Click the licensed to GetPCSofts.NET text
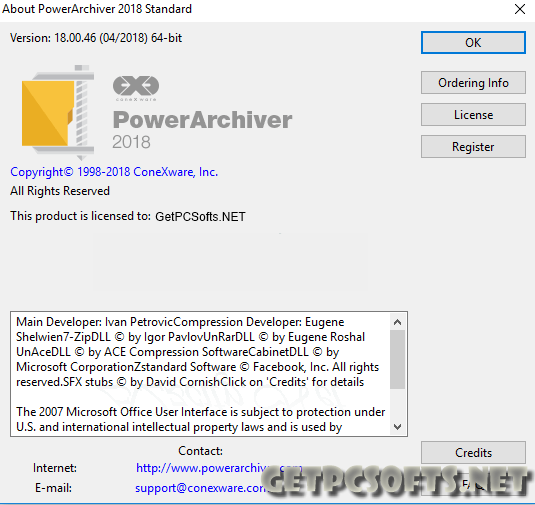Image resolution: width=535 pixels, height=505 pixels. point(128,216)
